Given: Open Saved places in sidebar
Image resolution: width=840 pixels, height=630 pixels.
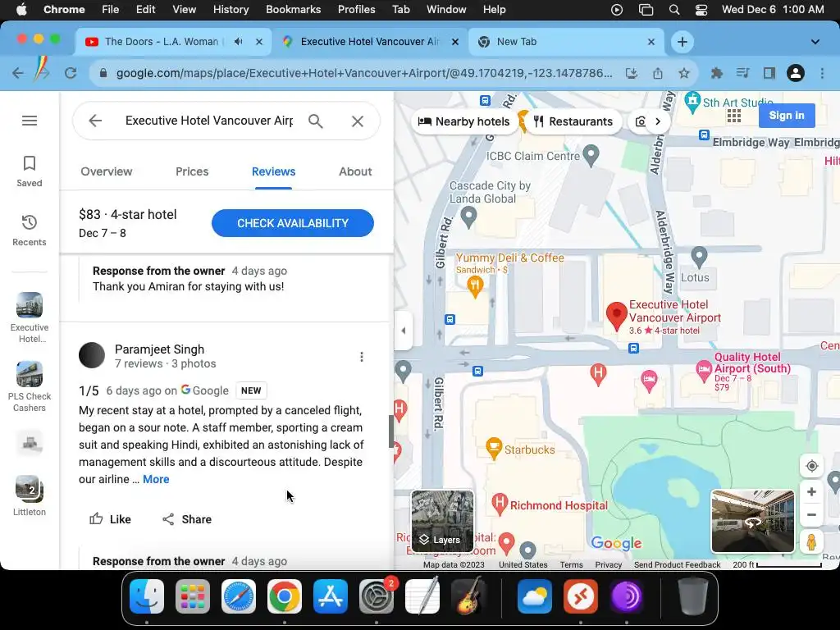Looking at the screenshot, I should [30, 171].
